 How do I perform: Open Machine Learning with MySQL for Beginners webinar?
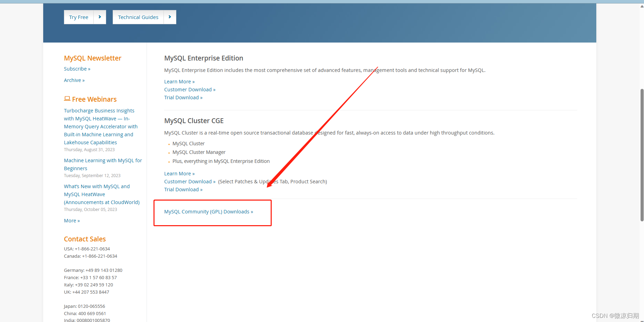103,164
